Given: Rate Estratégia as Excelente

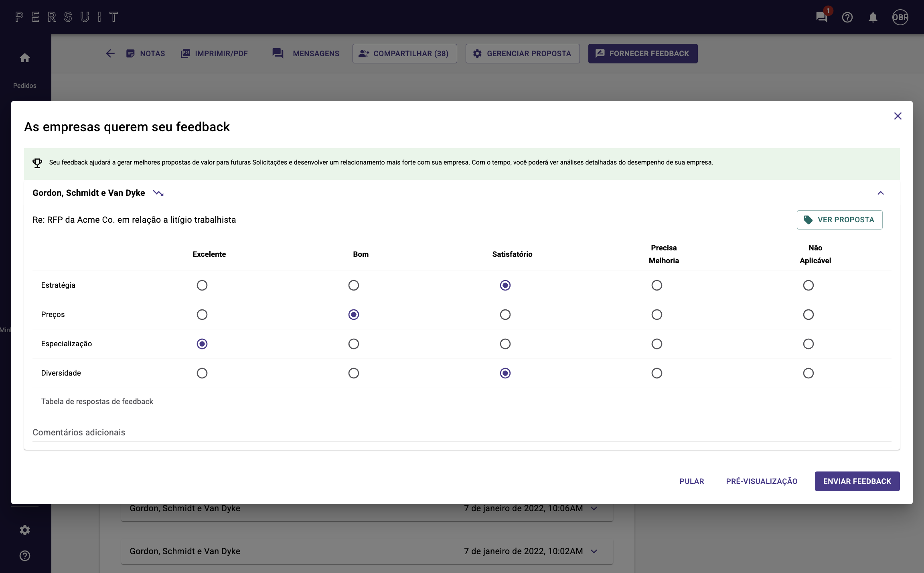Looking at the screenshot, I should (x=202, y=285).
